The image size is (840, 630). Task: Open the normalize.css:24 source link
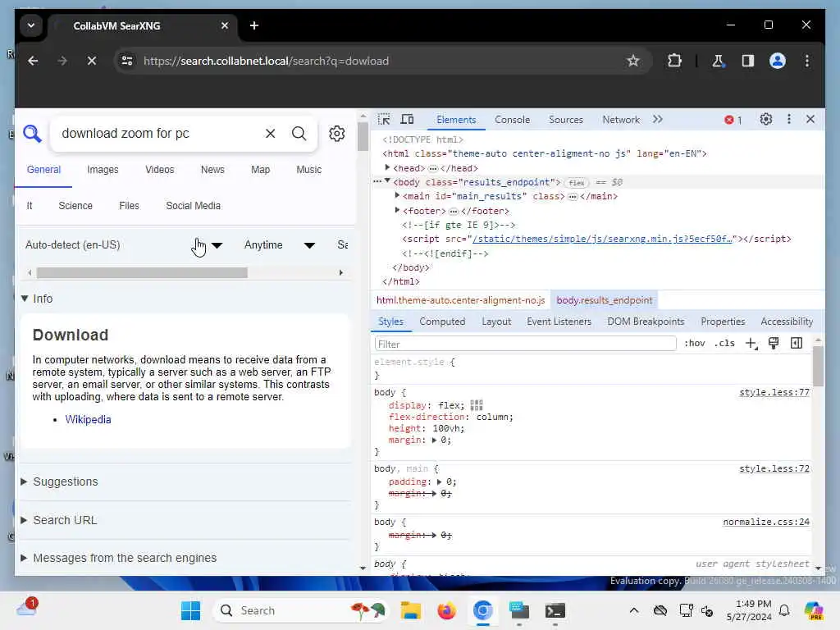click(x=766, y=522)
